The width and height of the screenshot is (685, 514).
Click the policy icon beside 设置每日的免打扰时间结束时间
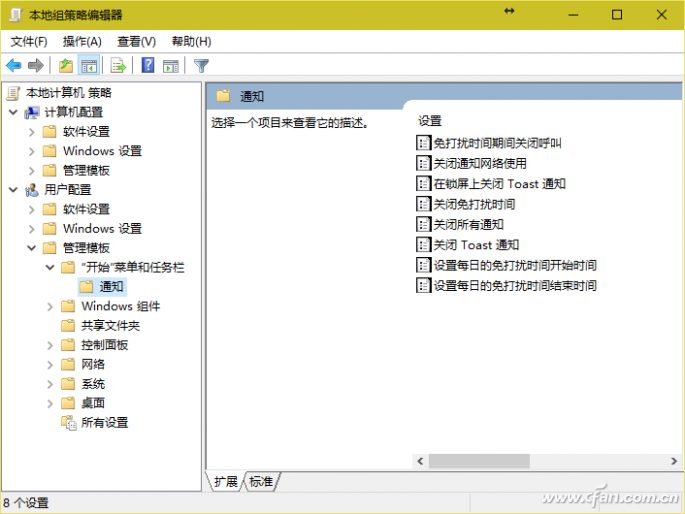pyautogui.click(x=423, y=286)
